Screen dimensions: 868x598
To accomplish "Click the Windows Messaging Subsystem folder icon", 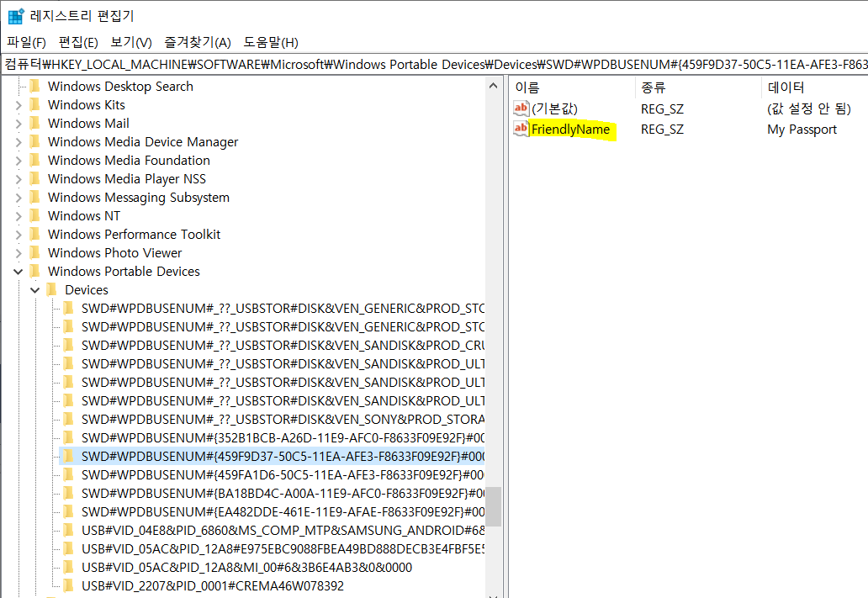I will point(34,197).
